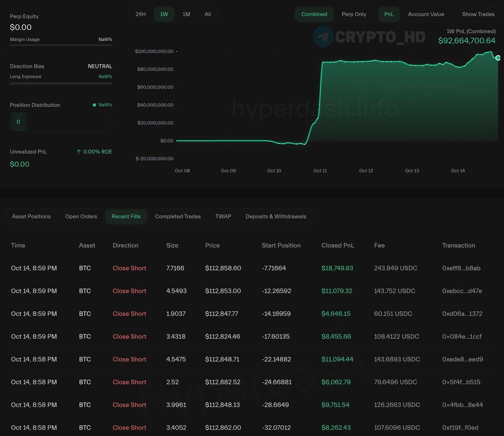The height and width of the screenshot is (436, 504).
Task: Click the up arrow next to 0.00% ROE
Action: pyautogui.click(x=79, y=152)
